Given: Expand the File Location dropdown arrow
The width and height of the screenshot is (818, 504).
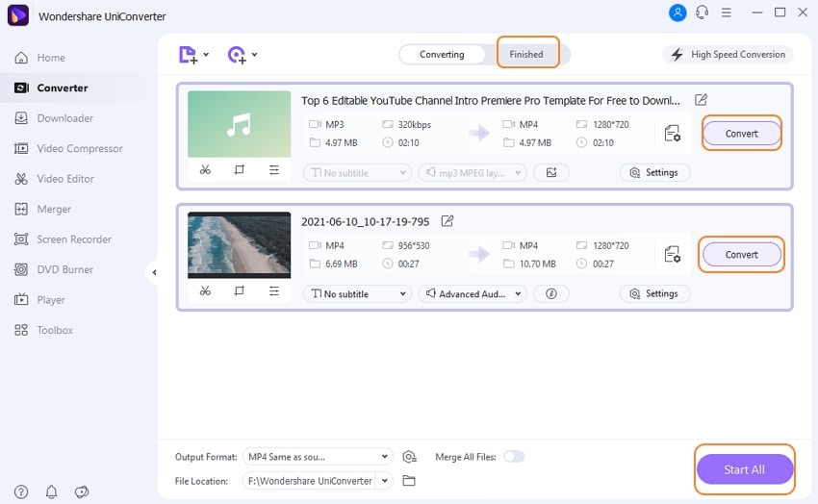Looking at the screenshot, I should (x=385, y=481).
